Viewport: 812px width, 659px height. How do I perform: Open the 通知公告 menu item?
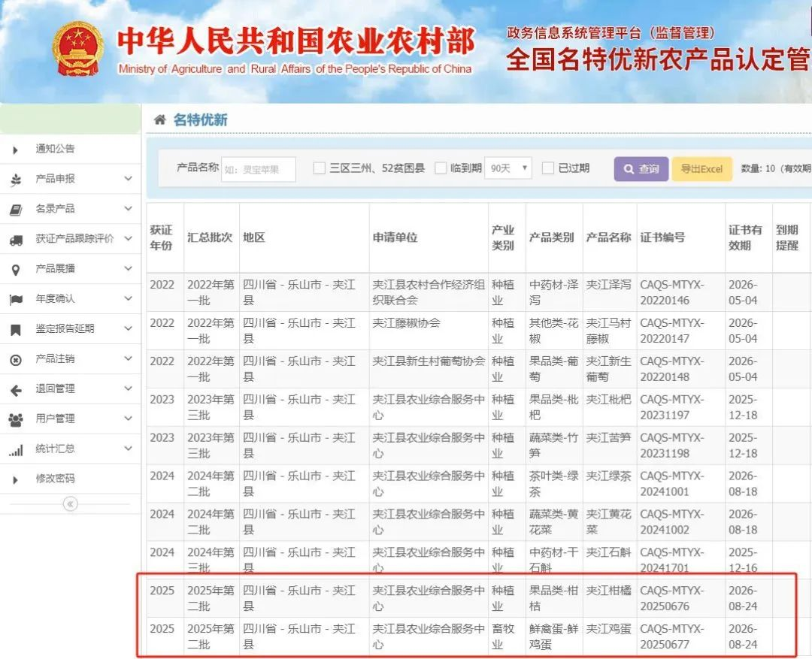coord(55,149)
